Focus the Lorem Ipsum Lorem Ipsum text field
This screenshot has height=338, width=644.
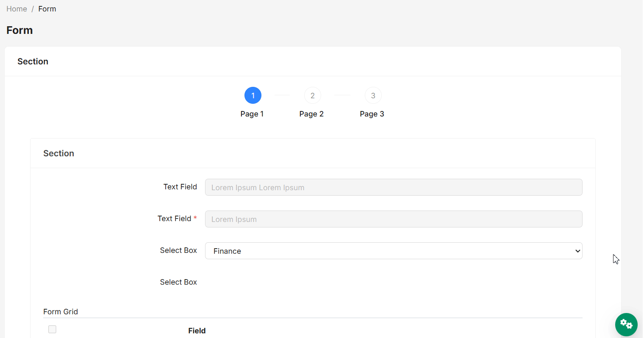(394, 187)
